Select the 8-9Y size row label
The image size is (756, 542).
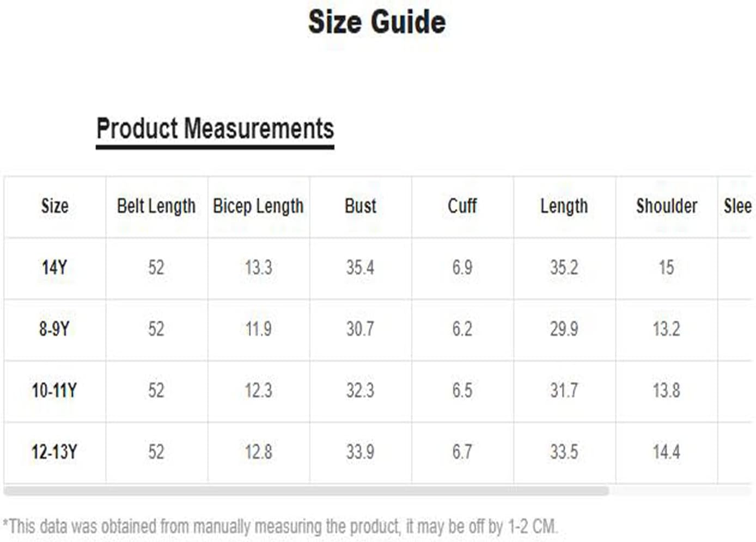[x=54, y=329]
